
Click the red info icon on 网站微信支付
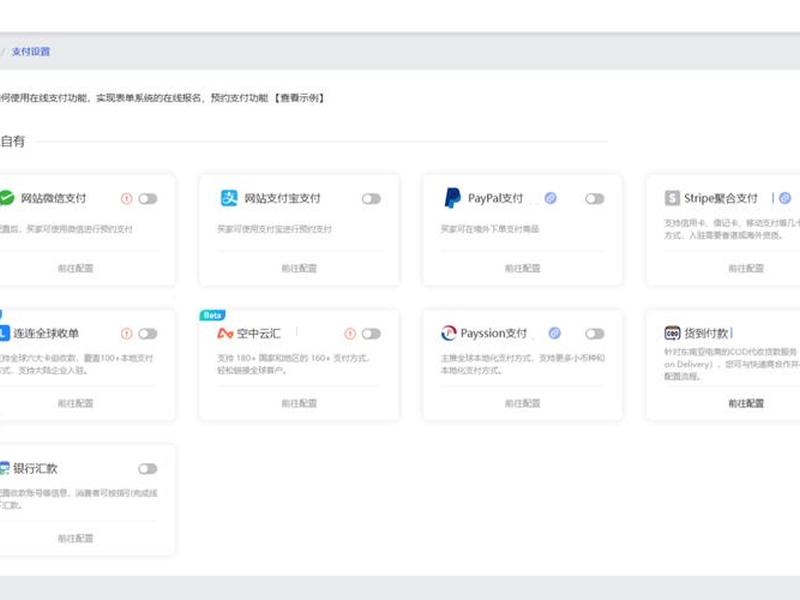pos(126,198)
